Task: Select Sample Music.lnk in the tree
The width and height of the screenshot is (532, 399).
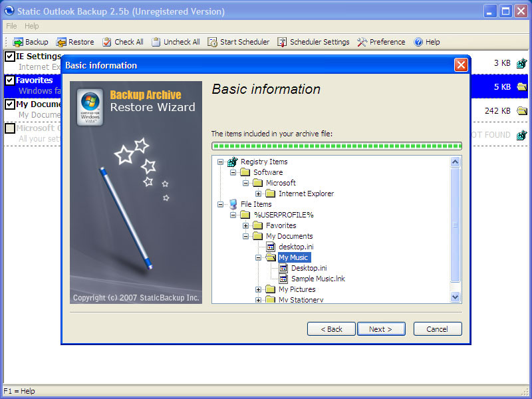Action: (318, 279)
